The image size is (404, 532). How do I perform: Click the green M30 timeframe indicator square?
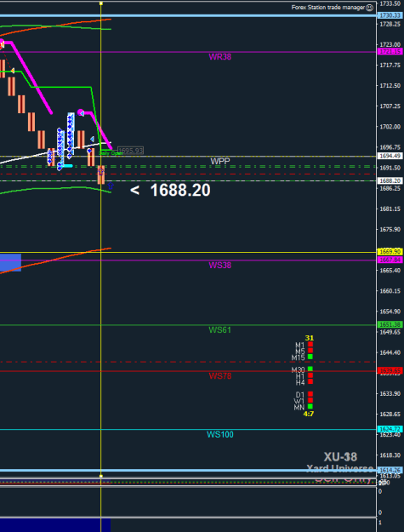click(310, 369)
